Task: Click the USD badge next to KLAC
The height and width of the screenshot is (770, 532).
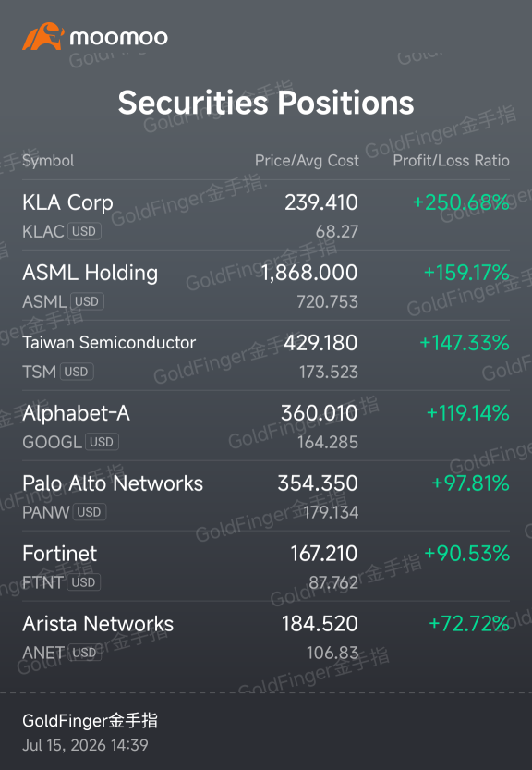Action: coord(84,231)
